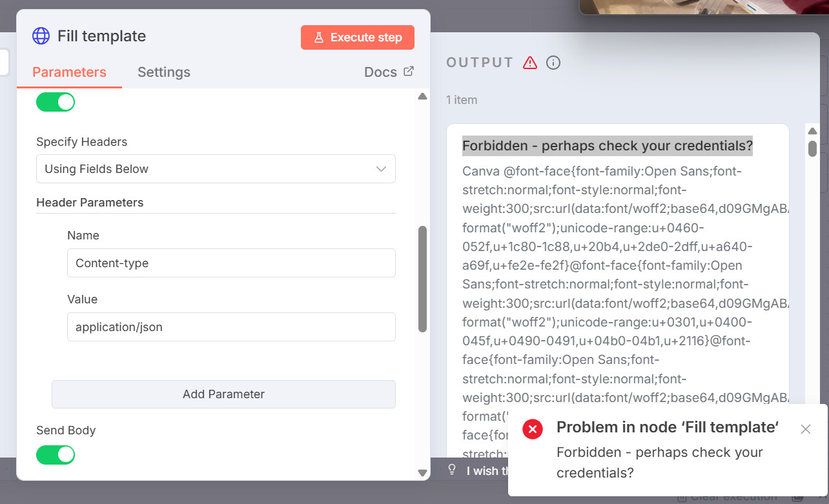Click the parameters panel scroll-up arrow

tap(422, 97)
